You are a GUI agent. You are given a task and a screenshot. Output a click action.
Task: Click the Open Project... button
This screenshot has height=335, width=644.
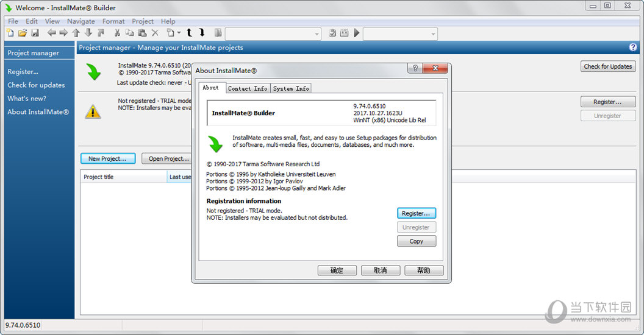point(168,158)
